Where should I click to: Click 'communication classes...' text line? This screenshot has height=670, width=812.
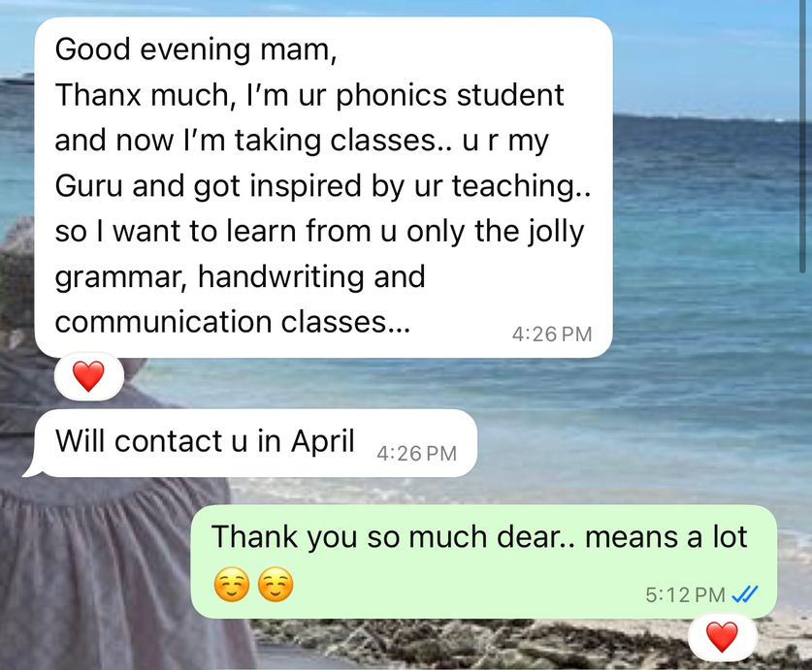tap(233, 322)
